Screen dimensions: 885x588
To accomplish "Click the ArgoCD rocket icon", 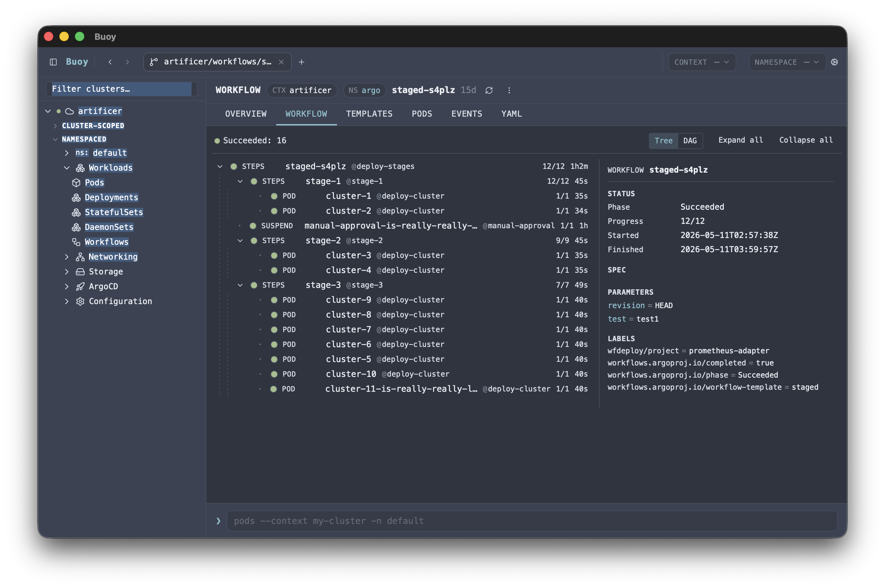I will (x=80, y=287).
